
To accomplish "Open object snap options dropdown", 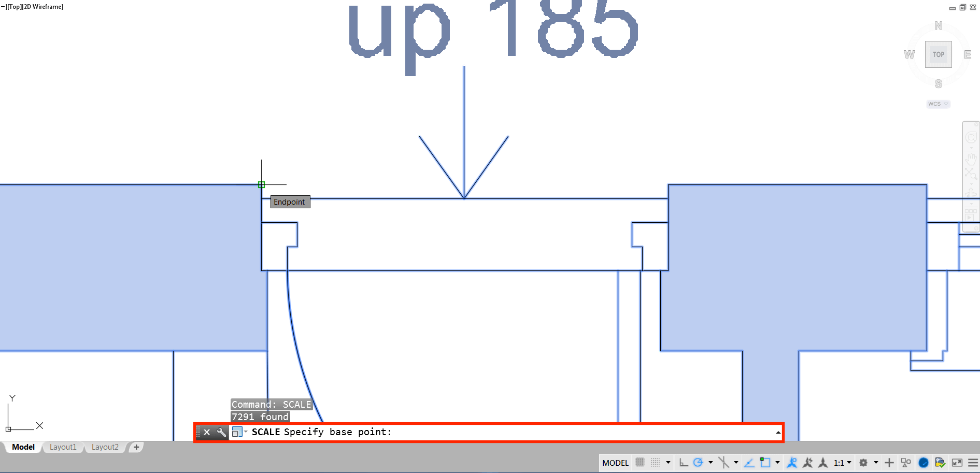I will [777, 463].
